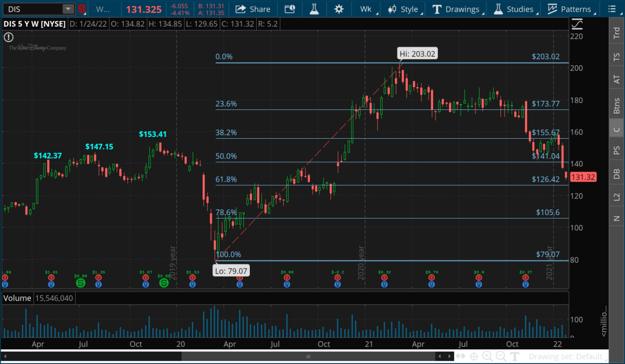
Task: Click the earnings icon under $1.53
Action: click(x=193, y=278)
